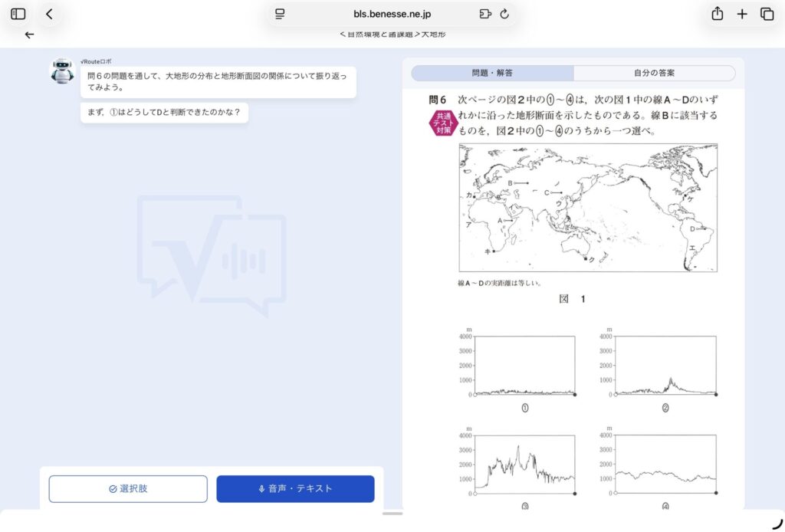Open a new tab with plus icon
This screenshot has height=532, width=785.
[x=742, y=14]
